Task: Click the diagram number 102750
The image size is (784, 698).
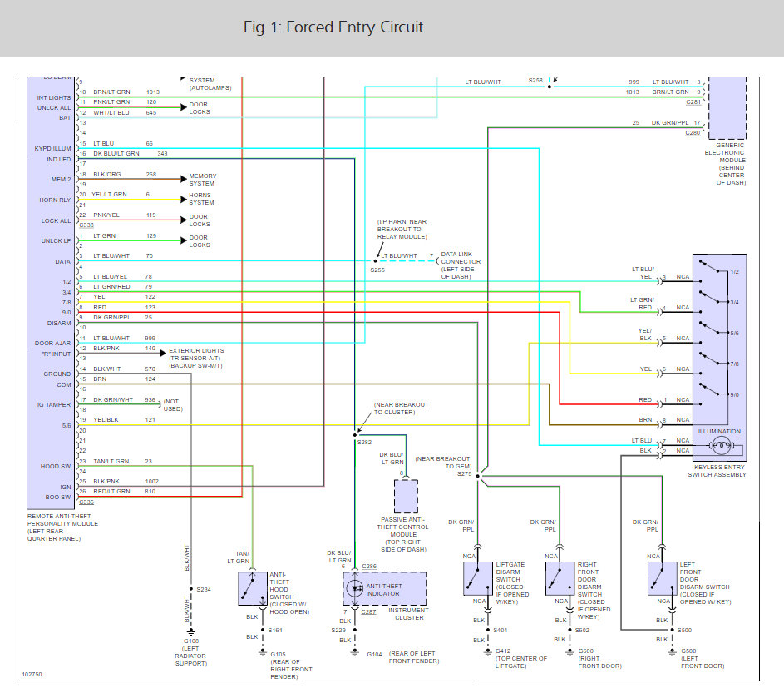Action: (x=32, y=675)
